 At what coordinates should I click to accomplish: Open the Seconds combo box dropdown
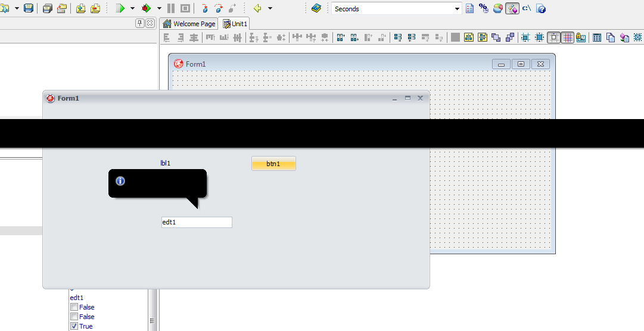coord(458,9)
